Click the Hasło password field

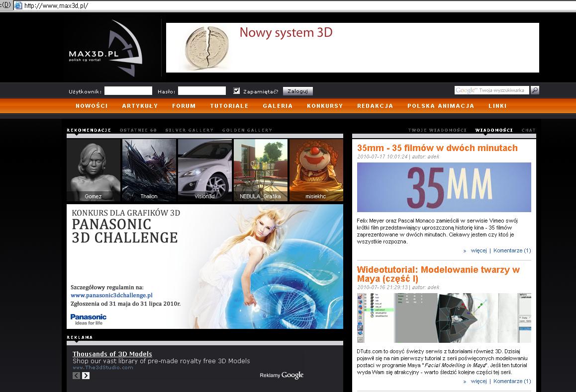(x=201, y=90)
